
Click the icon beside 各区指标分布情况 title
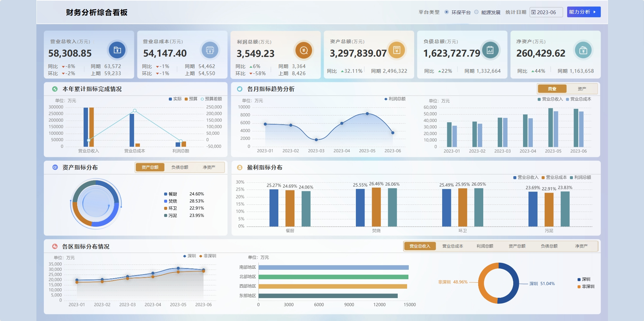pyautogui.click(x=55, y=246)
